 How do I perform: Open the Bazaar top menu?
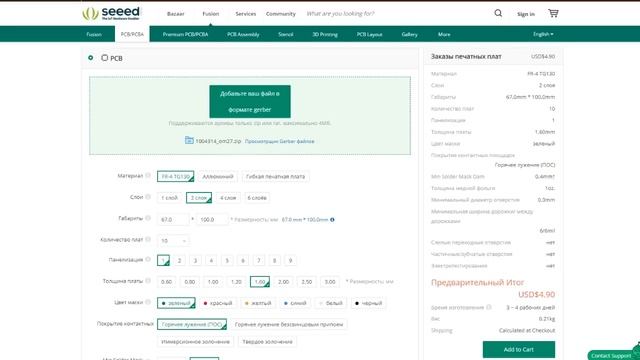coord(176,14)
